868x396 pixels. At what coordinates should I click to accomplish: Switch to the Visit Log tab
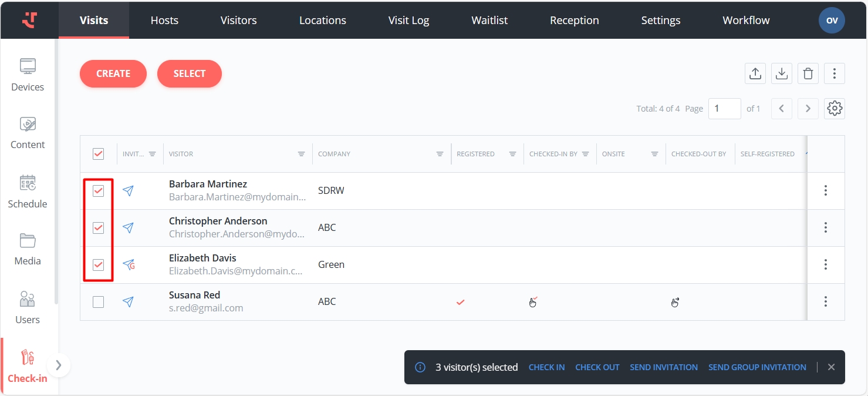[x=408, y=20]
